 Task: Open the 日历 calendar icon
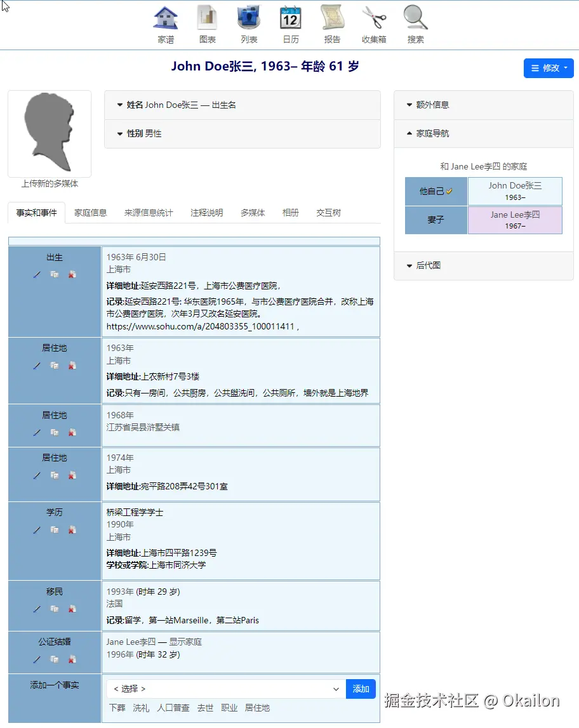click(291, 19)
